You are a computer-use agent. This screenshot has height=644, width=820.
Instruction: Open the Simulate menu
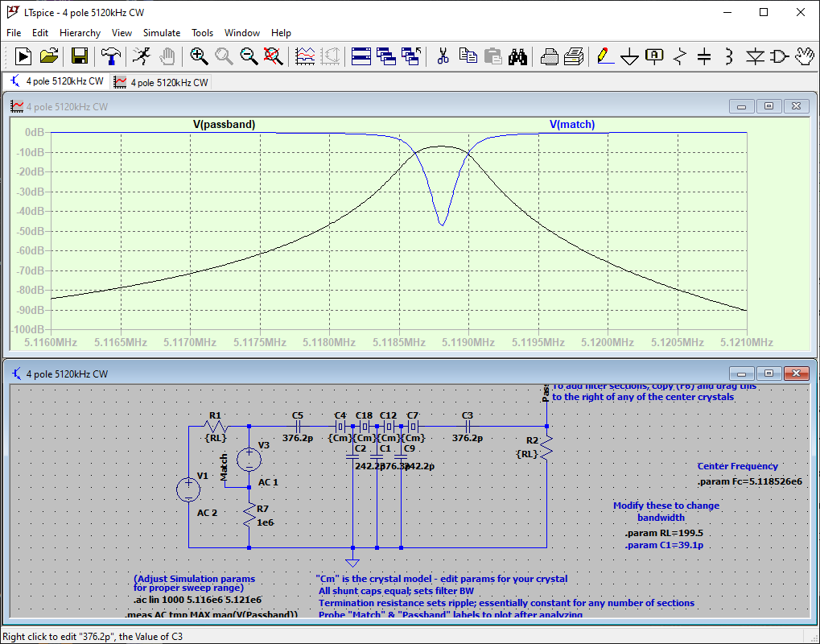click(x=162, y=33)
